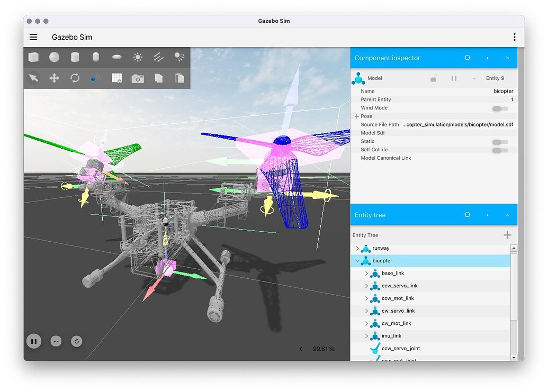Select the translate mode tool
This screenshot has width=548, height=392.
[x=54, y=78]
